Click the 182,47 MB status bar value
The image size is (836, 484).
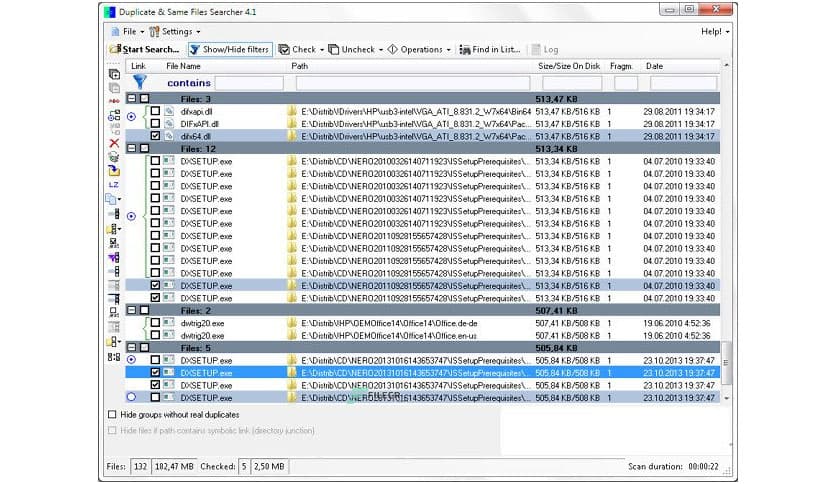174,466
